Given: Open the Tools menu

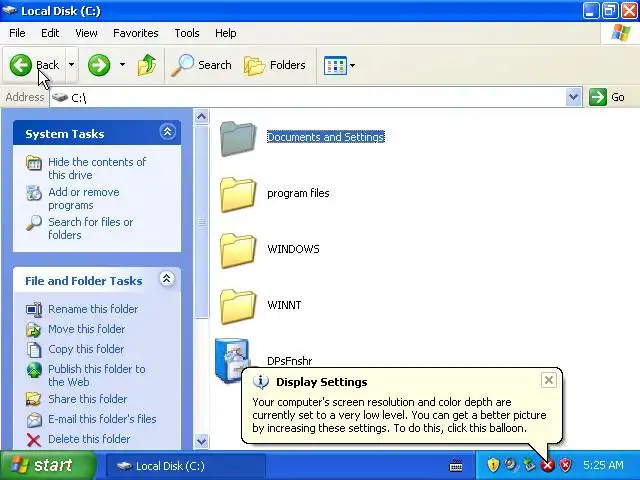Looking at the screenshot, I should pyautogui.click(x=187, y=33).
